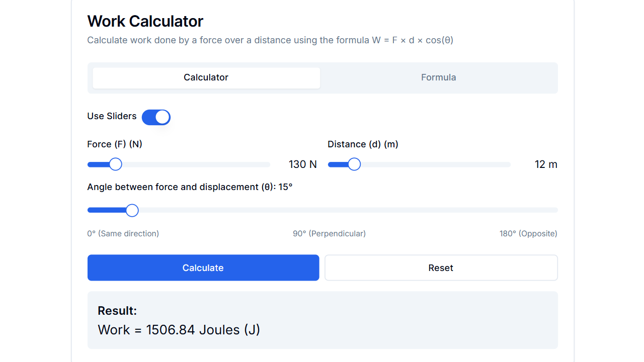This screenshot has width=644, height=362.
Task: Switch to the Formula tab
Action: tap(438, 77)
